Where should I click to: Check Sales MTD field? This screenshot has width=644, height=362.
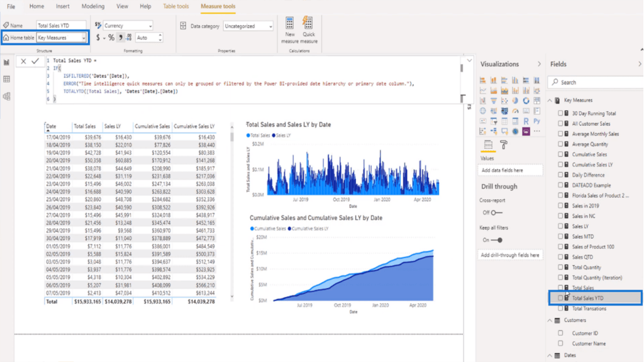[560, 236]
